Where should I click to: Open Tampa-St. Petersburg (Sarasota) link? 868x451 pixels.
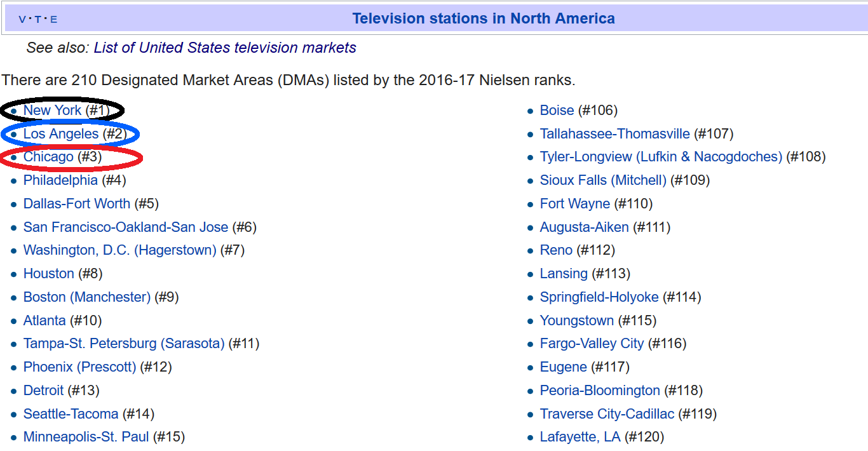(124, 344)
